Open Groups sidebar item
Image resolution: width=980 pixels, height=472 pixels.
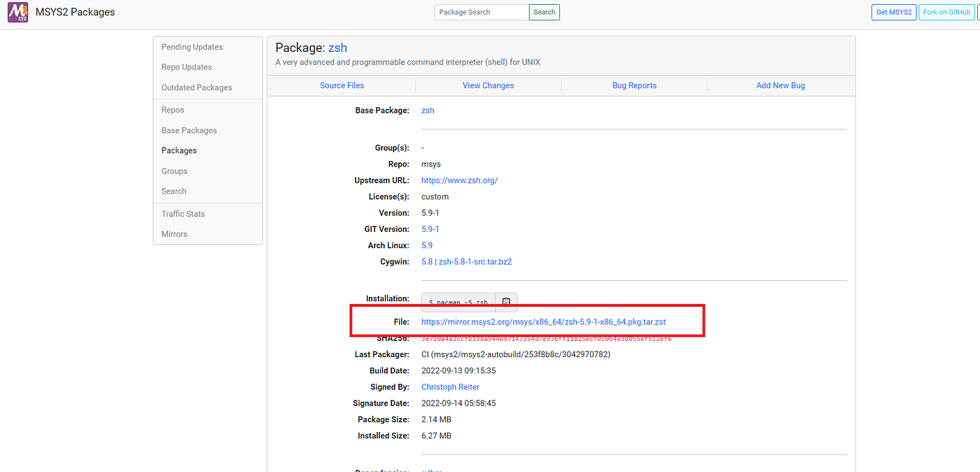pos(174,171)
